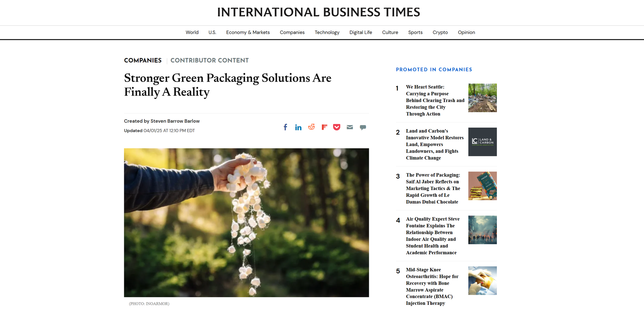Click the COMPANIES category label
The height and width of the screenshot is (319, 644).
click(x=143, y=60)
